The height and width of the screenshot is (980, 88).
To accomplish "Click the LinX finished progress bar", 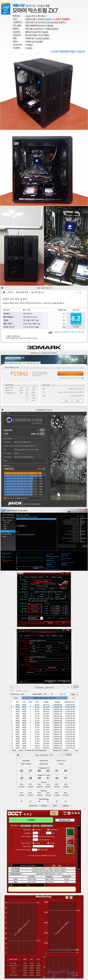I will tap(45, 698).
